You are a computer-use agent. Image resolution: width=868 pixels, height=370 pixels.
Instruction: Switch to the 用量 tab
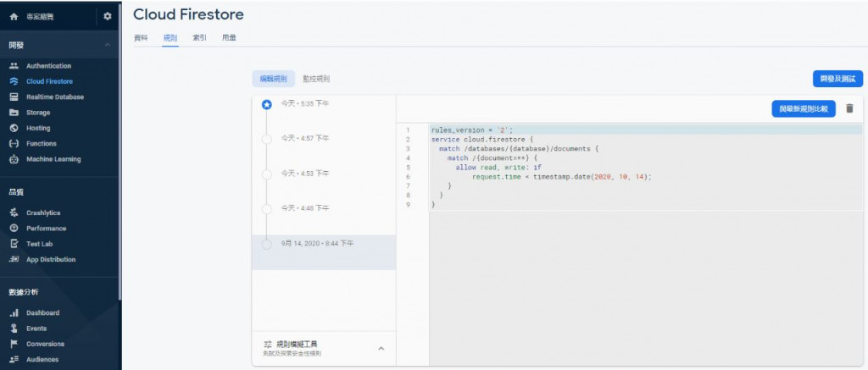[x=229, y=37]
